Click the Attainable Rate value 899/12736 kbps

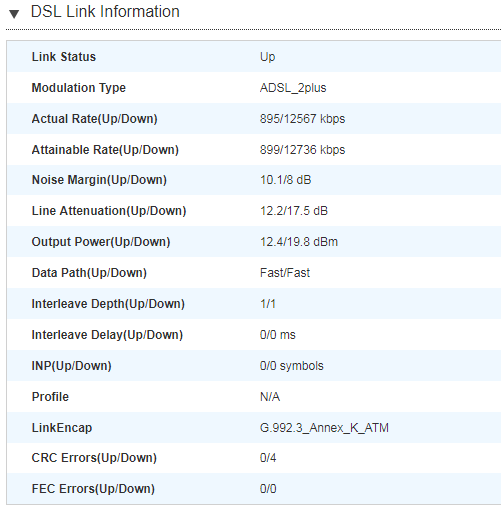(302, 150)
